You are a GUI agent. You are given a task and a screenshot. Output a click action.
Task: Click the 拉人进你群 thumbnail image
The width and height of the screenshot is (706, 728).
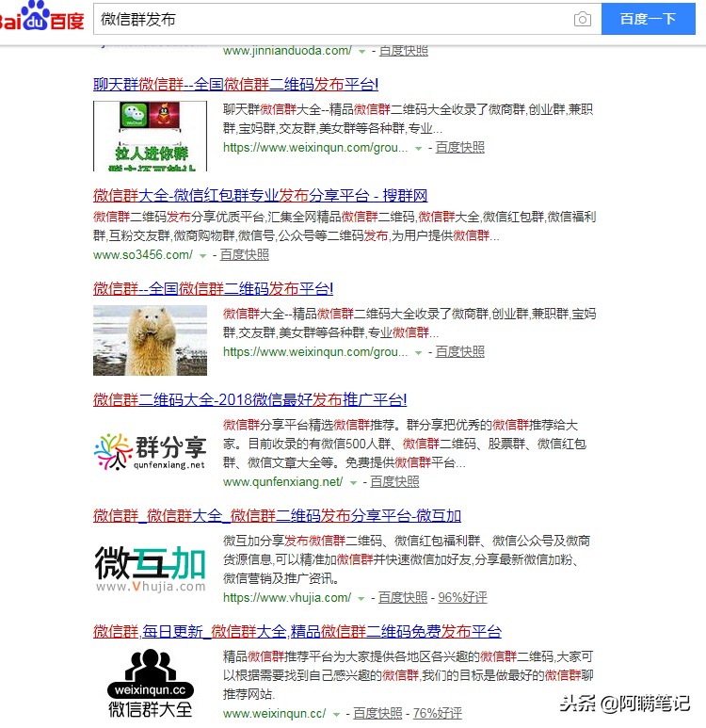pos(150,136)
